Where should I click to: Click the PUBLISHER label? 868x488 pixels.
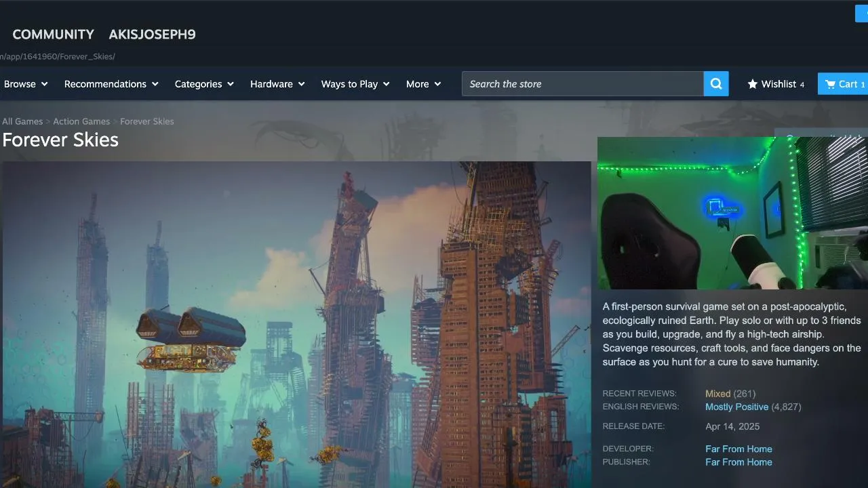click(x=626, y=462)
